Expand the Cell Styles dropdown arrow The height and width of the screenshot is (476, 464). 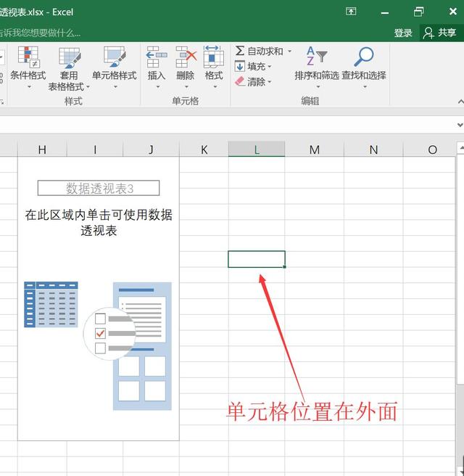point(115,87)
